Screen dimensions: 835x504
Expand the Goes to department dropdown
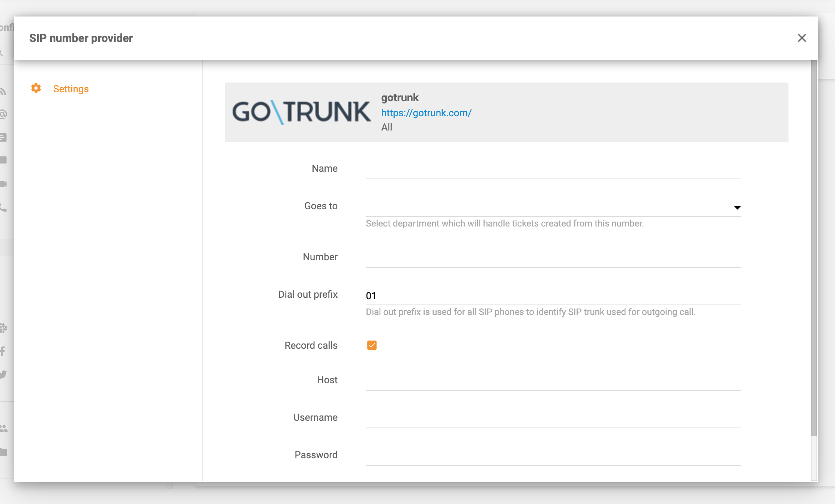coord(553,207)
